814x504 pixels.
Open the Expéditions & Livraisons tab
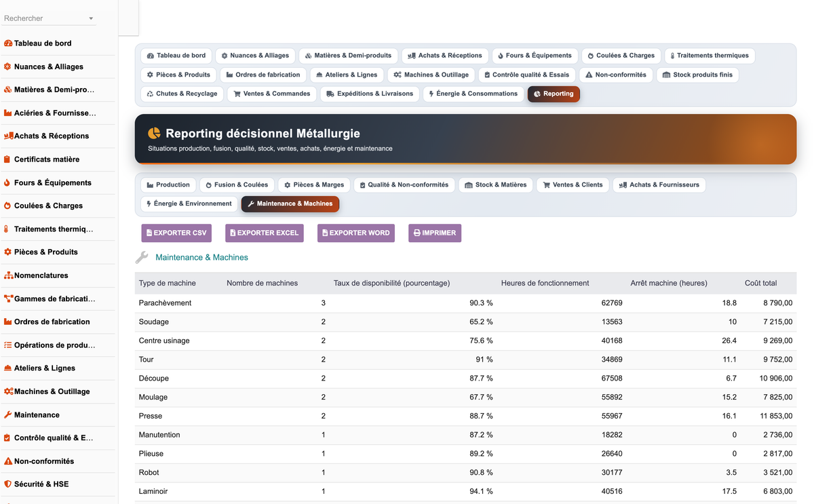(x=370, y=94)
